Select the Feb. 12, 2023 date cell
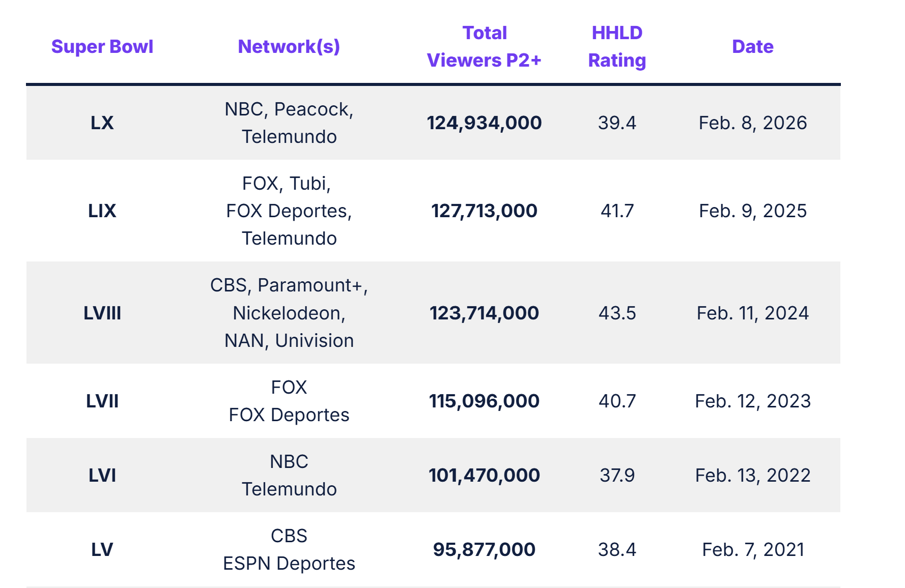905x588 pixels. [752, 401]
